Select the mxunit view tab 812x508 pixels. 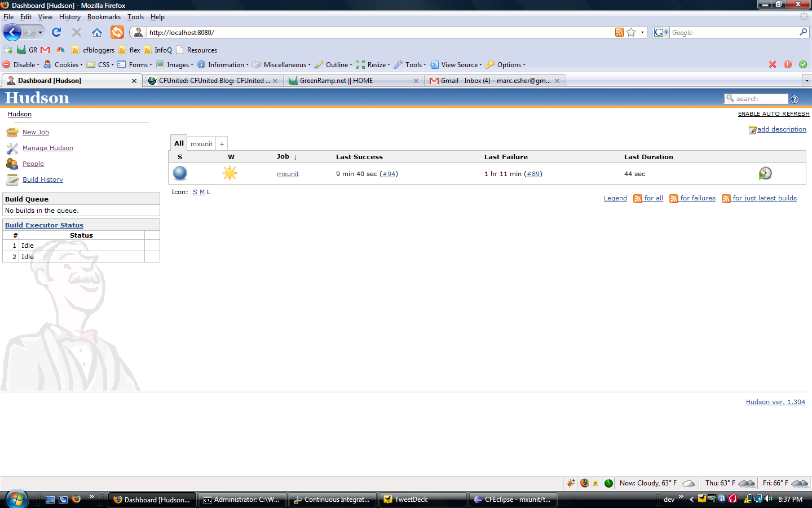[201, 144]
